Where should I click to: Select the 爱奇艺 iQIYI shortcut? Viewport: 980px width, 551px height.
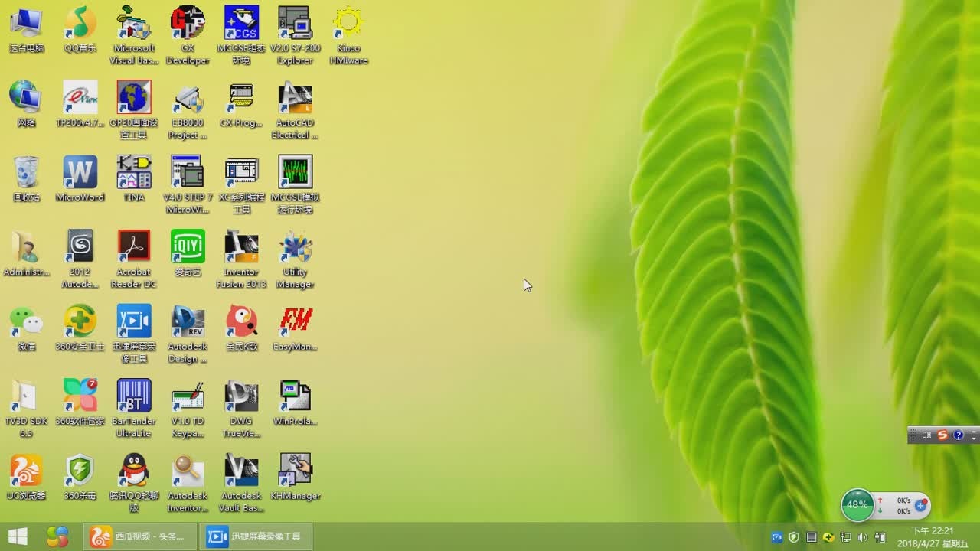pos(188,254)
